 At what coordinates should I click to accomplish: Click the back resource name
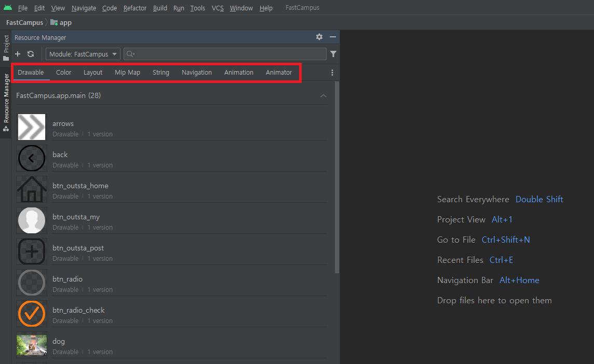tap(60, 155)
